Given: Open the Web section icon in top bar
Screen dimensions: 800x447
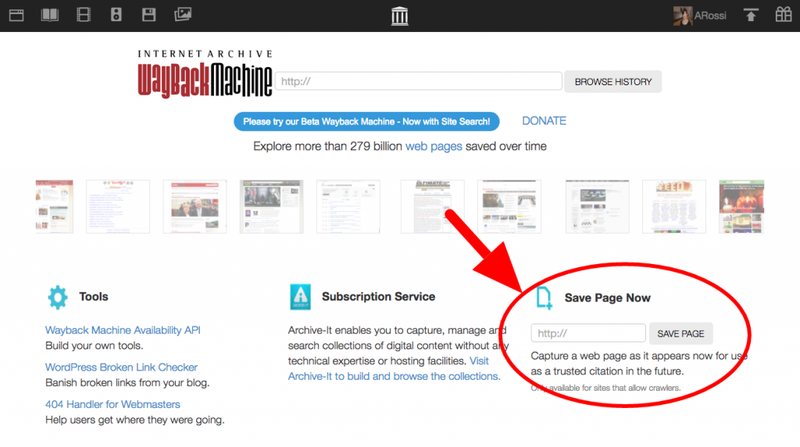Looking at the screenshot, I should 19,15.
